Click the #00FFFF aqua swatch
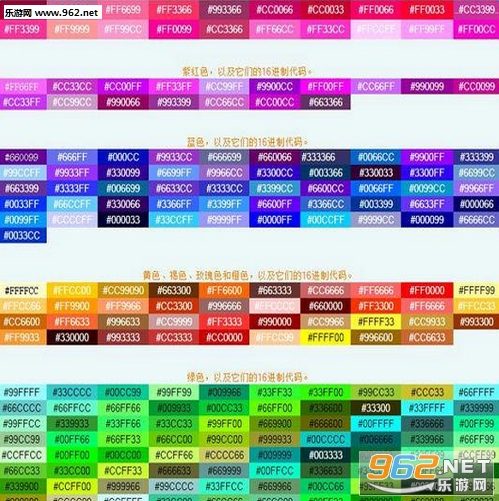The height and width of the screenshot is (501, 499). [376, 423]
